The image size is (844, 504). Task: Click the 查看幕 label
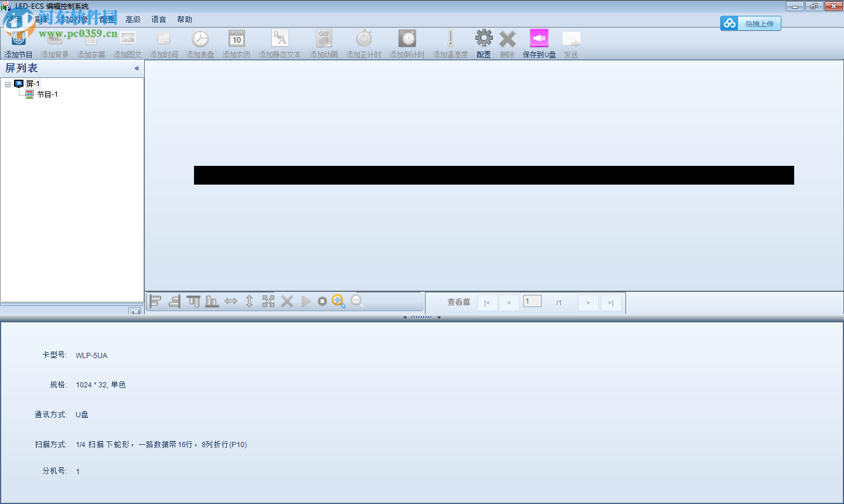click(459, 302)
